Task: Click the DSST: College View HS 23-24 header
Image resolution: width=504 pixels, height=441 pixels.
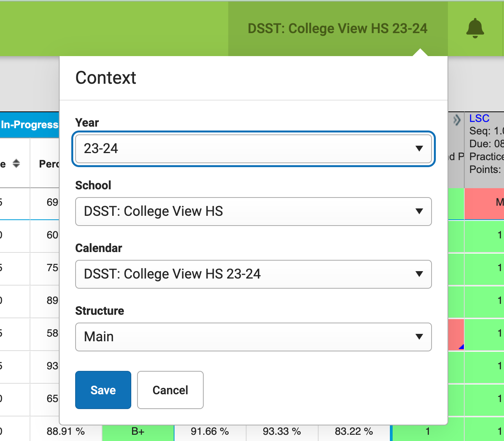Action: click(x=338, y=28)
